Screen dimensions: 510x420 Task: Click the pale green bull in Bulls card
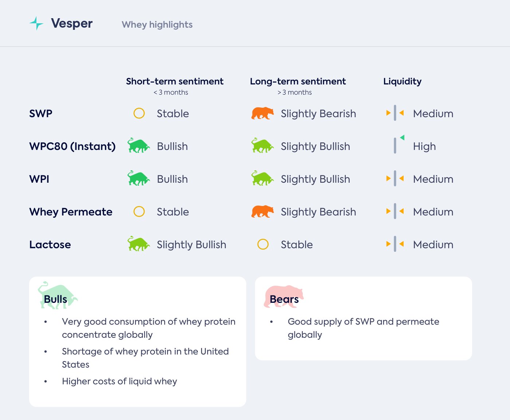[x=57, y=296]
